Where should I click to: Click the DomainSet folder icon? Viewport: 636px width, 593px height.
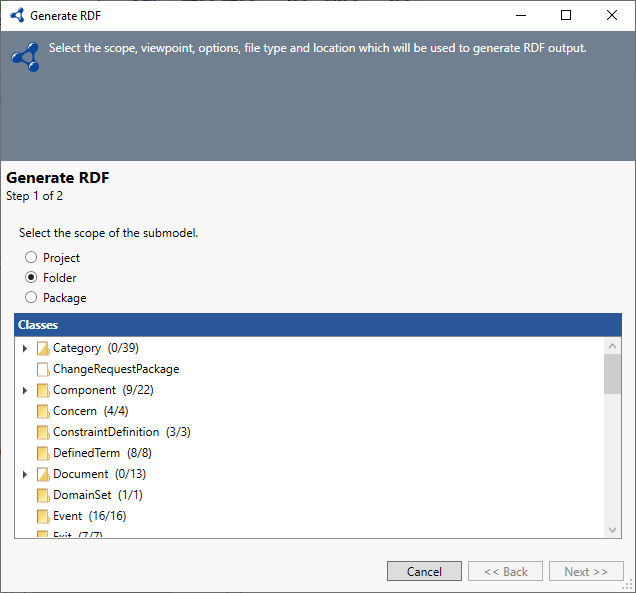pyautogui.click(x=43, y=495)
